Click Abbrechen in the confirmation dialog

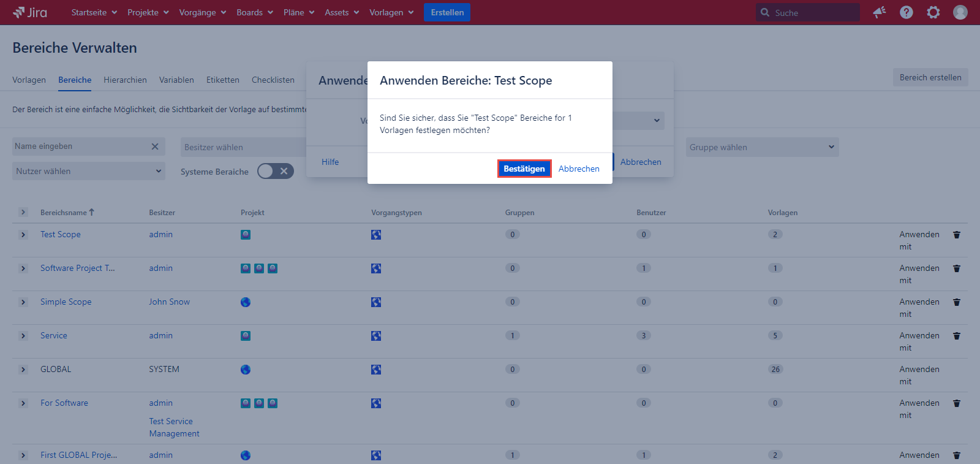click(578, 169)
